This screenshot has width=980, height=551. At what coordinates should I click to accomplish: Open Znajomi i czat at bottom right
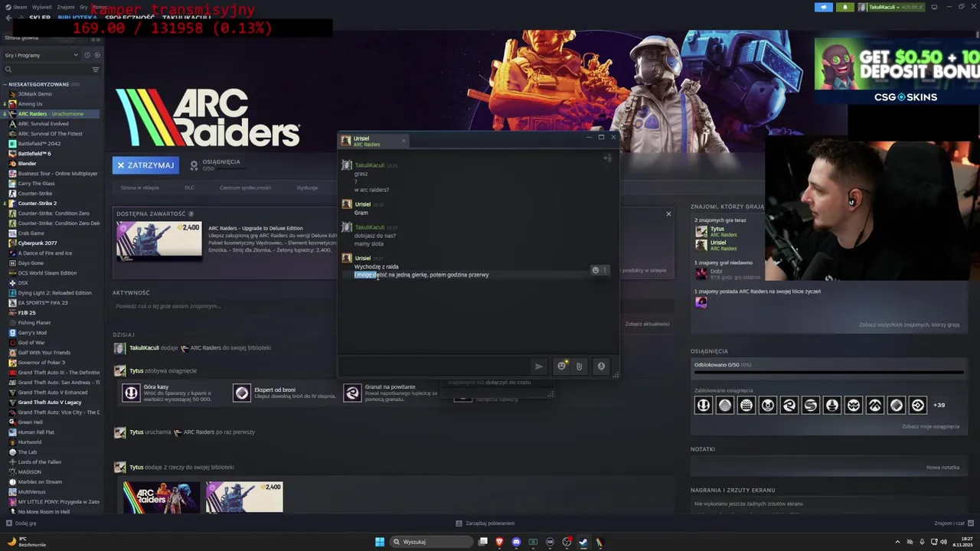tap(953, 523)
